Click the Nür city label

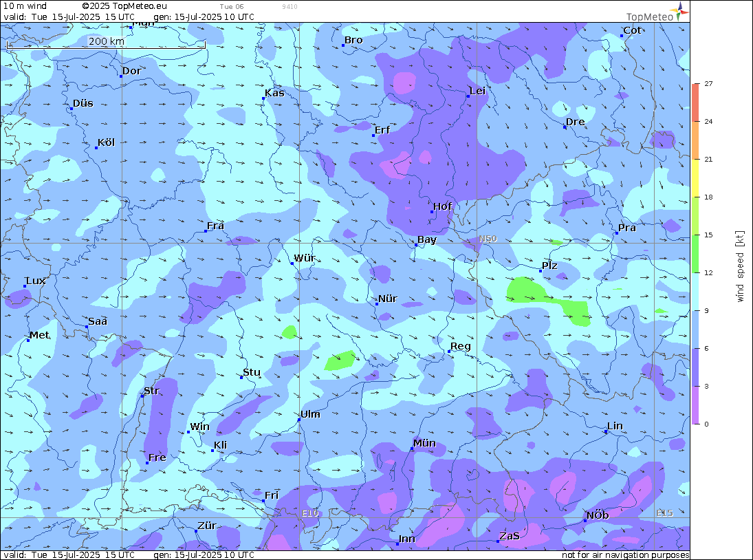click(388, 299)
